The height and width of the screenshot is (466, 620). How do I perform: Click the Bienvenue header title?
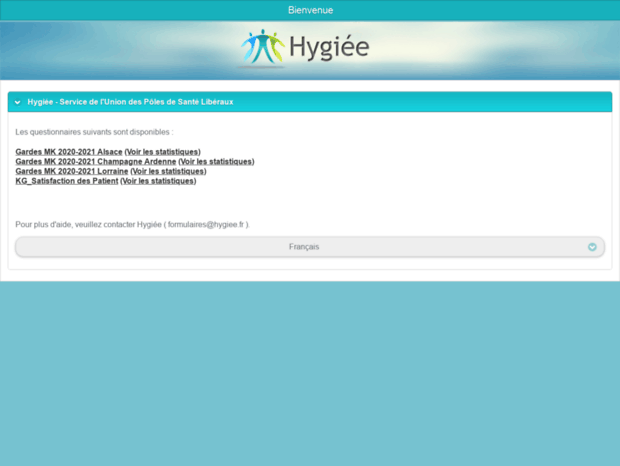(x=310, y=10)
